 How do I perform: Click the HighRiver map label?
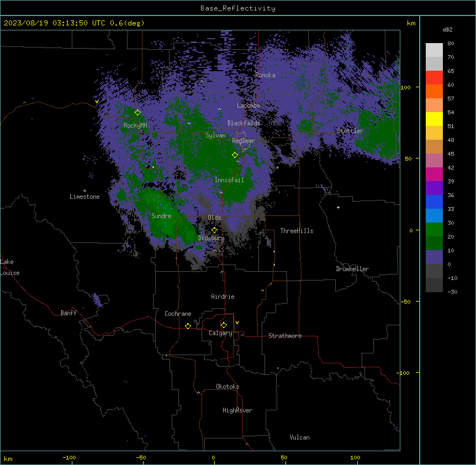pos(237,410)
